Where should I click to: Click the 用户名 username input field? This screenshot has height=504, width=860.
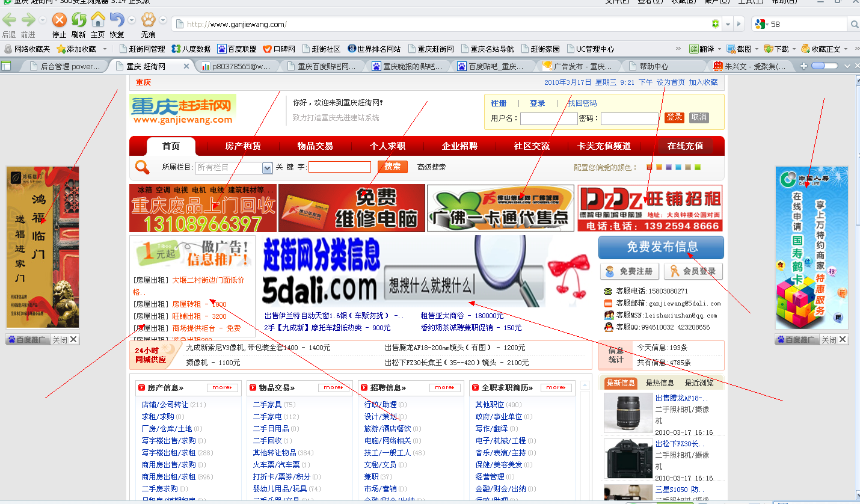coord(549,118)
